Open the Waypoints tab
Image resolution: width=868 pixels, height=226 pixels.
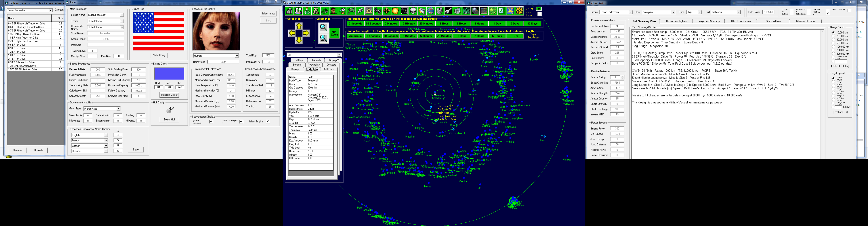(314, 65)
